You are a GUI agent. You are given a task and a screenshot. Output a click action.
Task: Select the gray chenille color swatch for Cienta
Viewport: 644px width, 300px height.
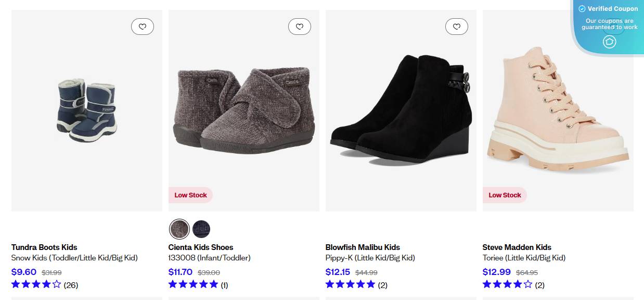(x=179, y=229)
